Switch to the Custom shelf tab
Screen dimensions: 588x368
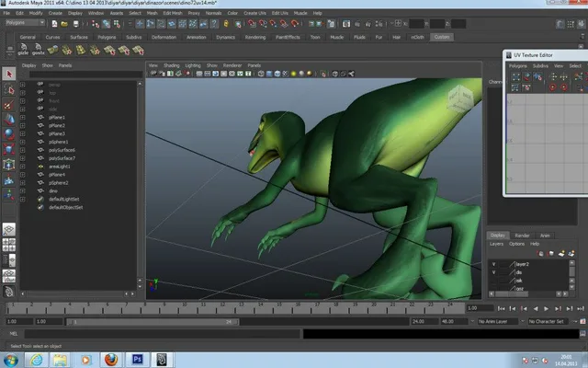[x=442, y=37]
